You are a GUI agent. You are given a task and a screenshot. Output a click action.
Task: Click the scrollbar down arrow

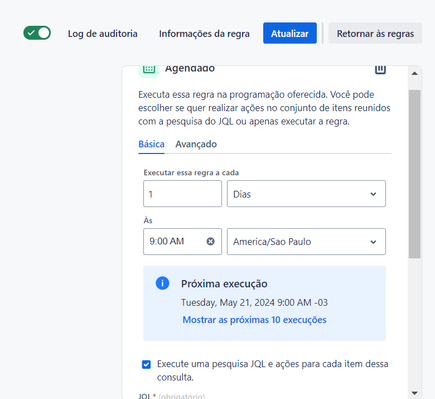pyautogui.click(x=415, y=393)
